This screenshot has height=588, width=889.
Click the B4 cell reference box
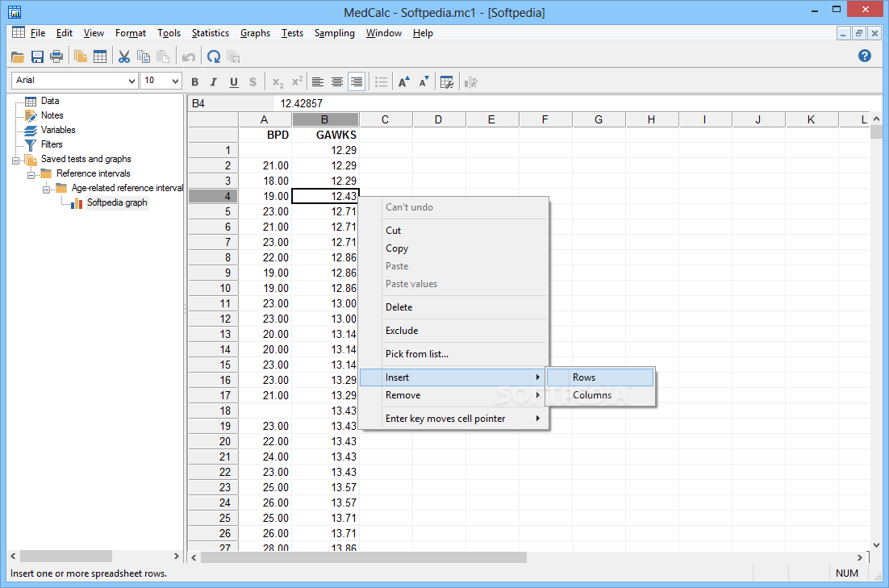coord(231,104)
